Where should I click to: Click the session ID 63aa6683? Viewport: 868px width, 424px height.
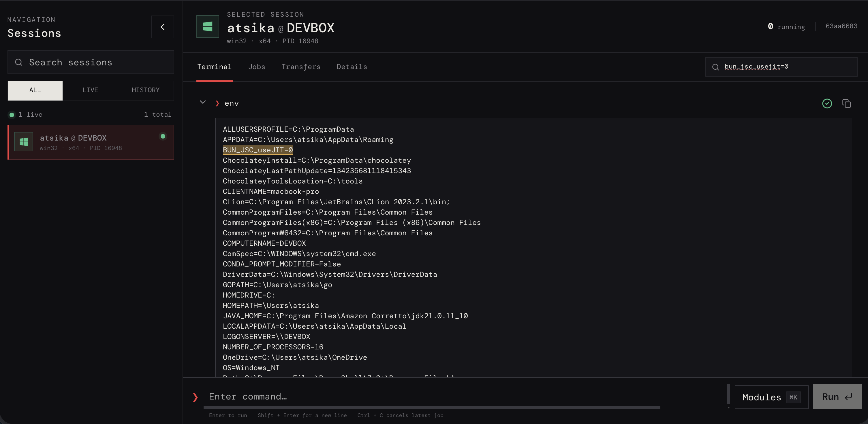point(841,26)
